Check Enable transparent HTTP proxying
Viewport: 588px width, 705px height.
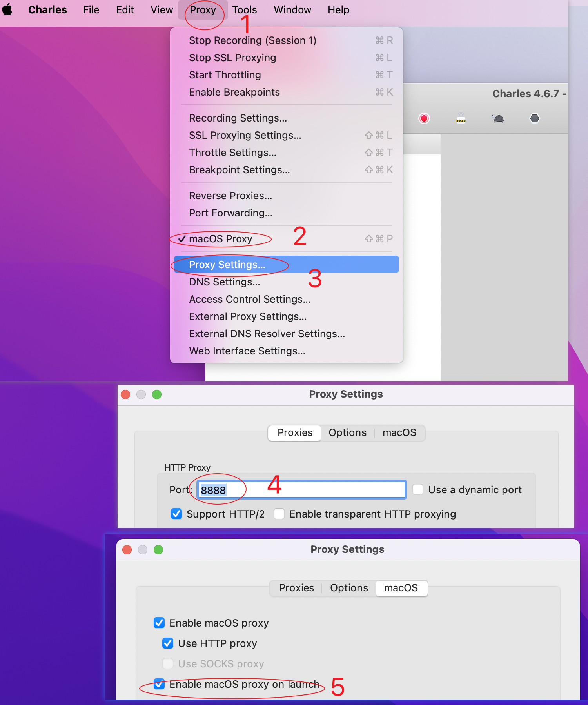[x=279, y=514]
